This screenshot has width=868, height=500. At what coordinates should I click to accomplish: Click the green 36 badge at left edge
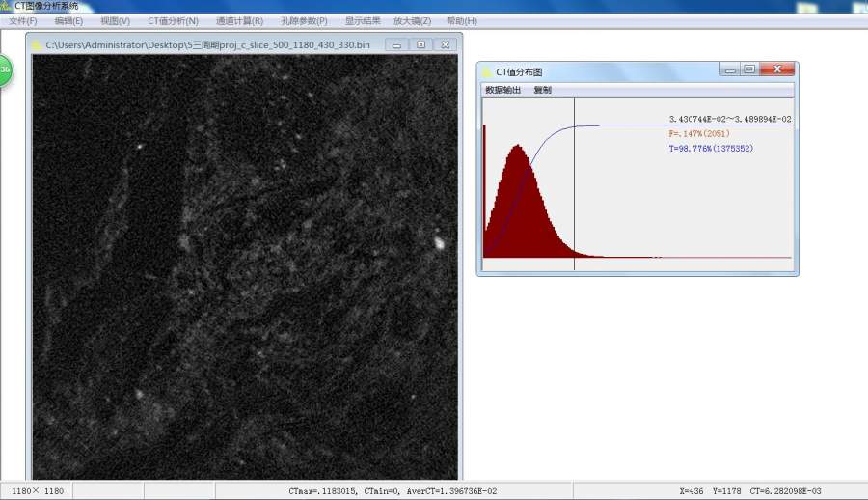point(5,70)
